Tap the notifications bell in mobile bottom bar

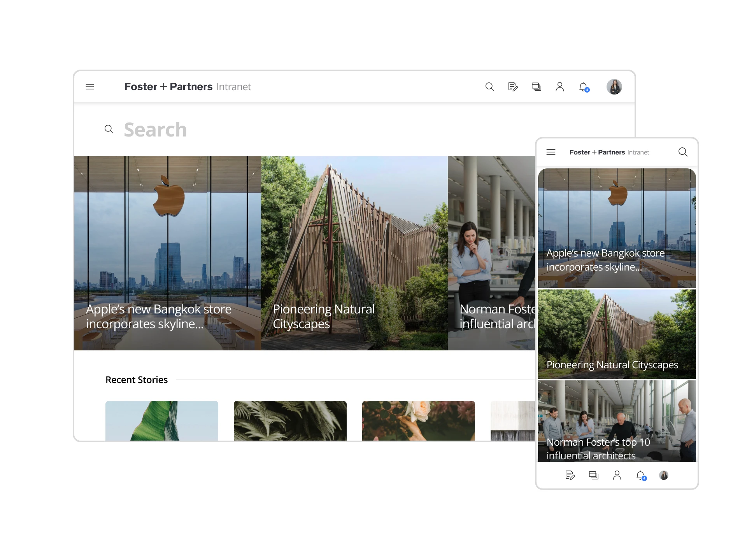tap(641, 476)
